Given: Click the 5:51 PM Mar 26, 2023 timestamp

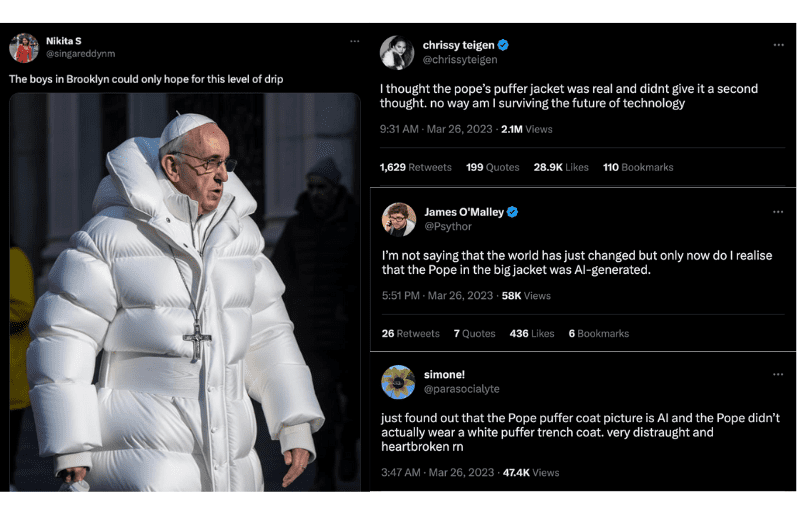Looking at the screenshot, I should 437,296.
